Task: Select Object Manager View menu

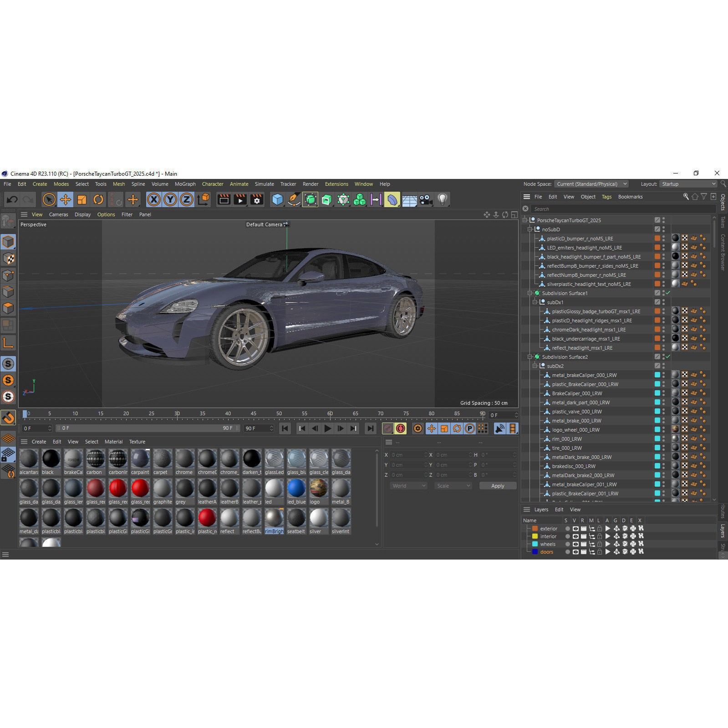Action: (x=569, y=197)
